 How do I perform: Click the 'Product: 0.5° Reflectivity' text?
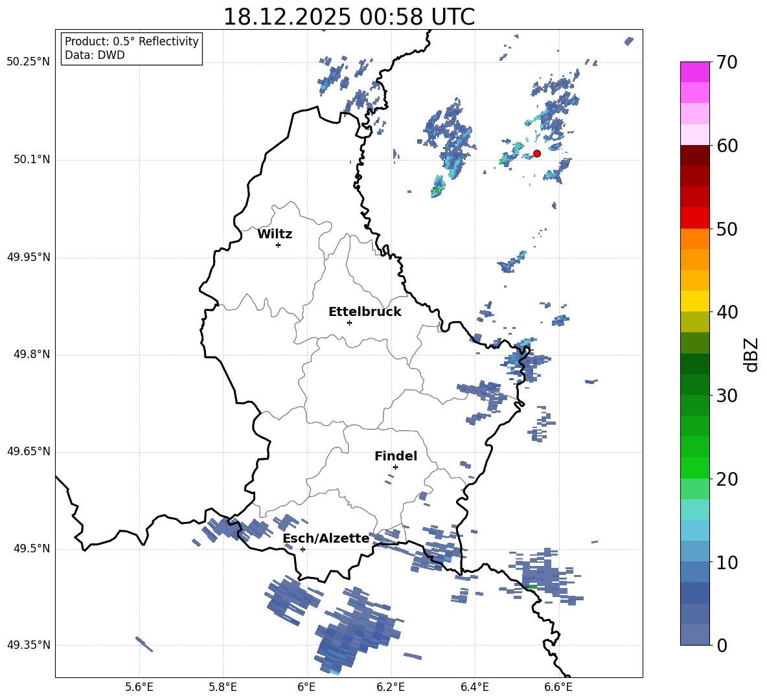(x=132, y=41)
